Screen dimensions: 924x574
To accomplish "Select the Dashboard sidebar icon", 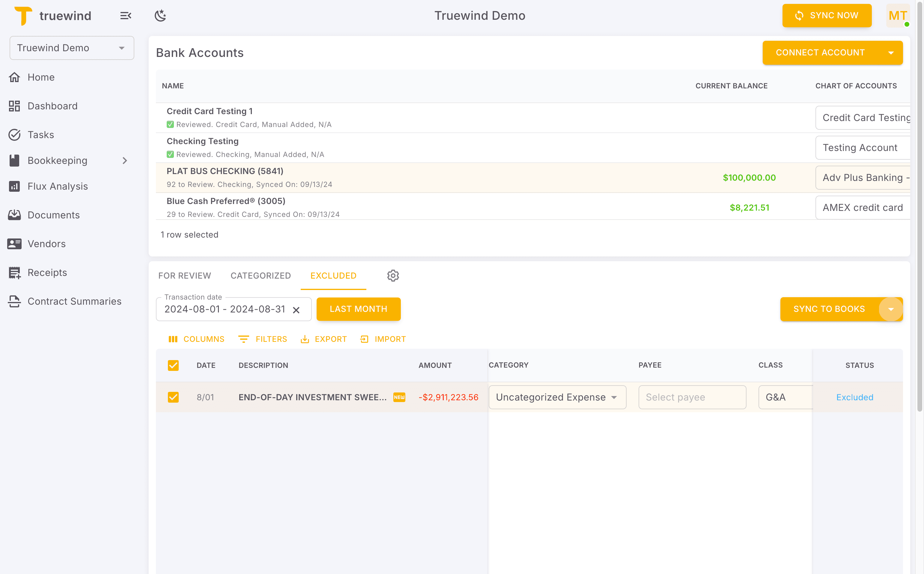I will (x=14, y=106).
